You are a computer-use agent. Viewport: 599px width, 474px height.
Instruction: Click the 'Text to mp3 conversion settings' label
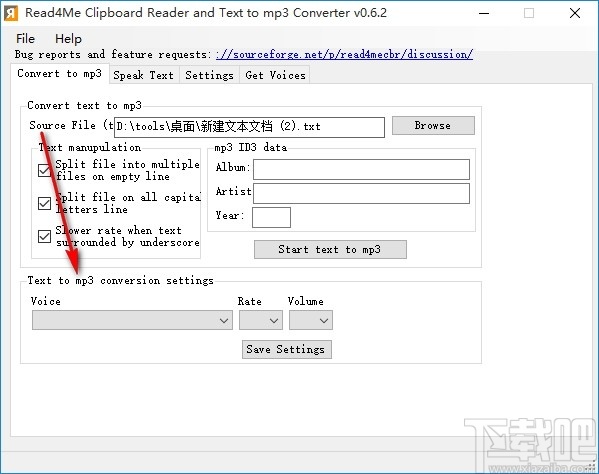pyautogui.click(x=120, y=280)
